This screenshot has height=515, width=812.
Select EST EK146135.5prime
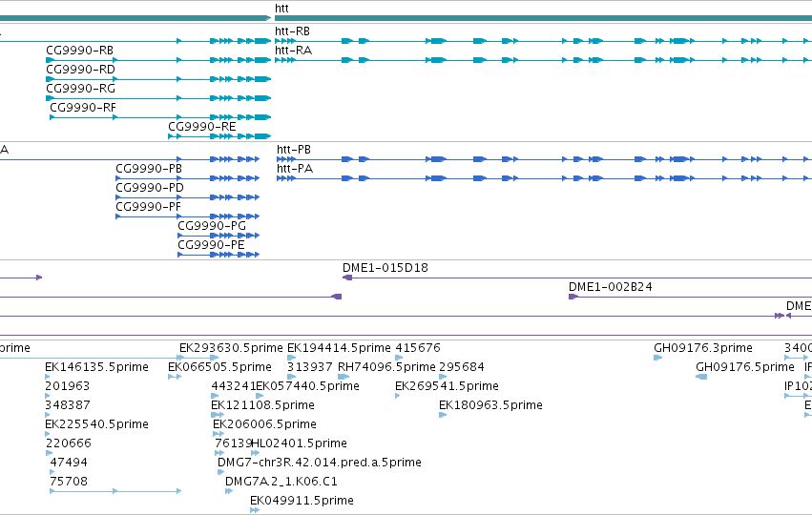96,367
